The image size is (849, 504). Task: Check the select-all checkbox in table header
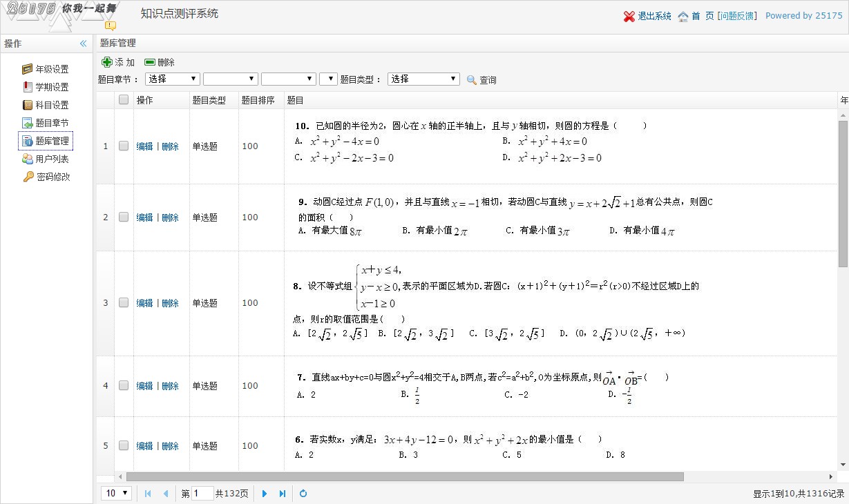click(x=124, y=99)
